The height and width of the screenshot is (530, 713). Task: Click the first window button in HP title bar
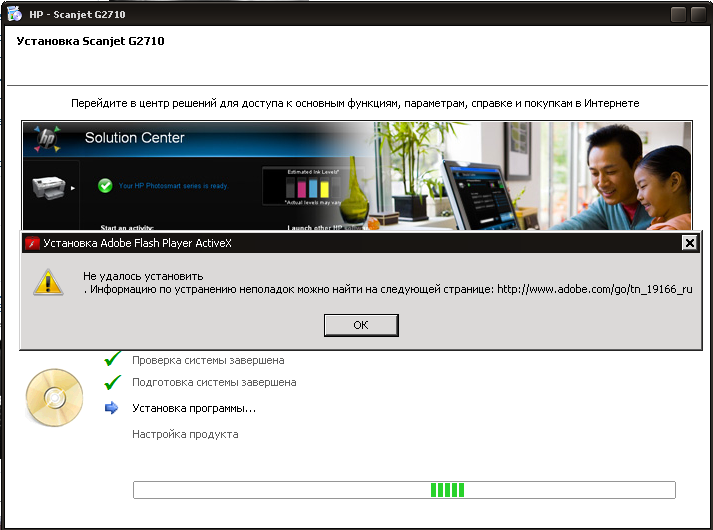[678, 15]
